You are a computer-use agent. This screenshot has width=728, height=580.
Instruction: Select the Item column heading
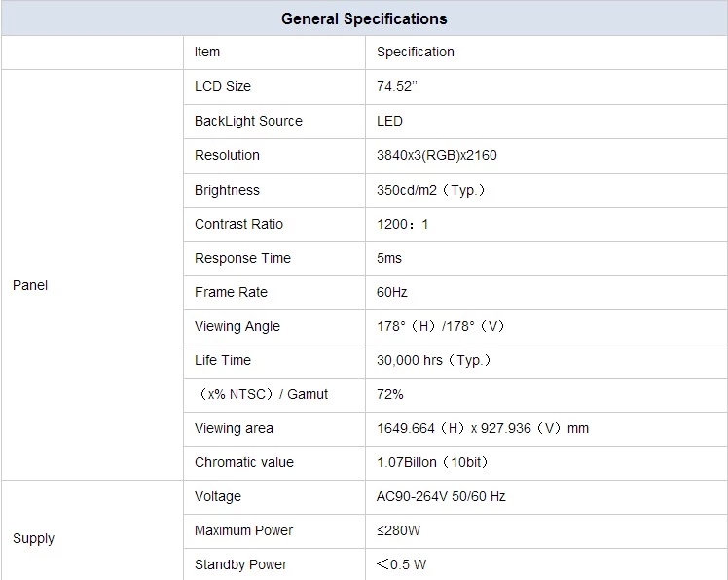point(207,52)
